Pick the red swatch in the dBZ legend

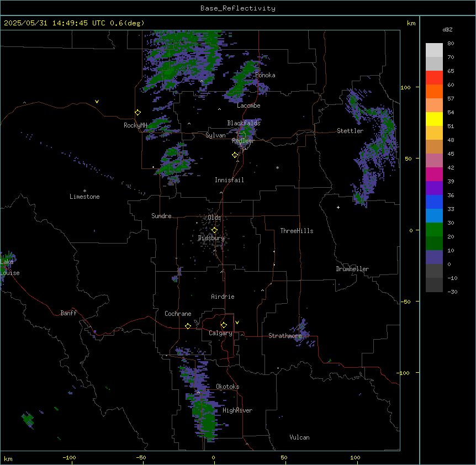click(x=434, y=77)
